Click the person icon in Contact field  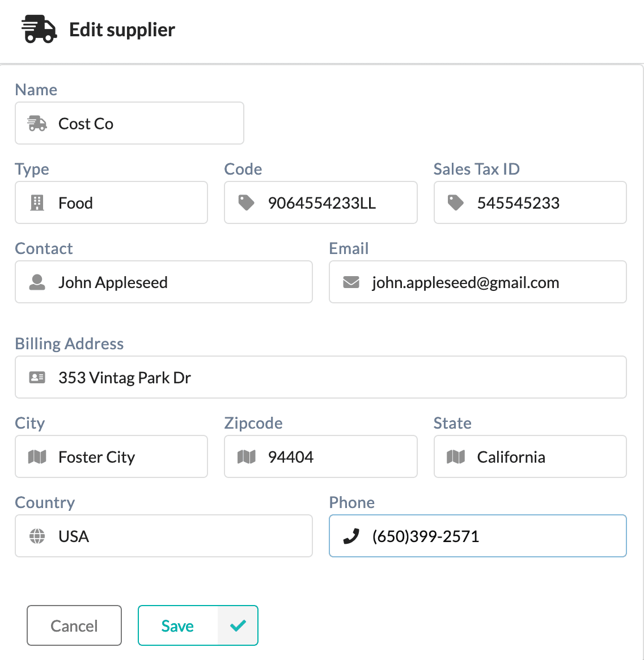(37, 282)
